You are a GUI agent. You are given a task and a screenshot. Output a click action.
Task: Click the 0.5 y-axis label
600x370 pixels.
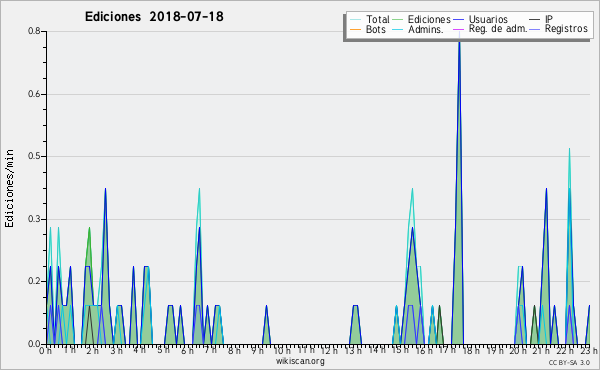coord(35,156)
